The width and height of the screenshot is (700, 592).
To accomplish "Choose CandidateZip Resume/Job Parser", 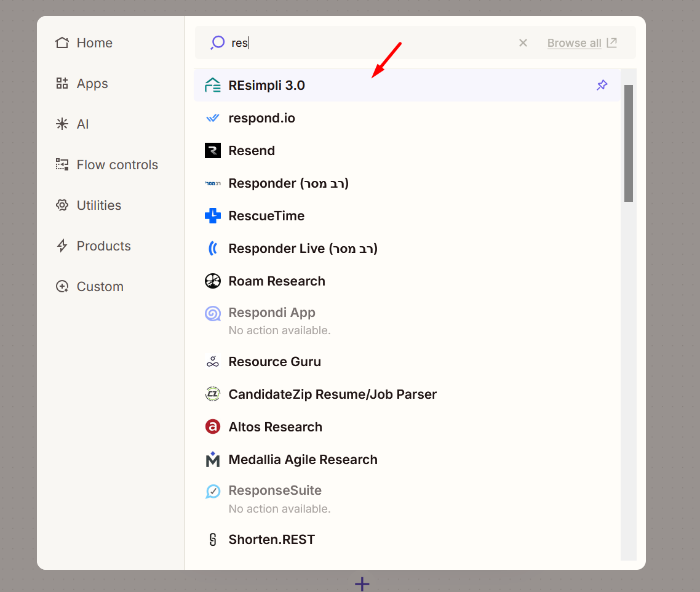I will click(407, 394).
